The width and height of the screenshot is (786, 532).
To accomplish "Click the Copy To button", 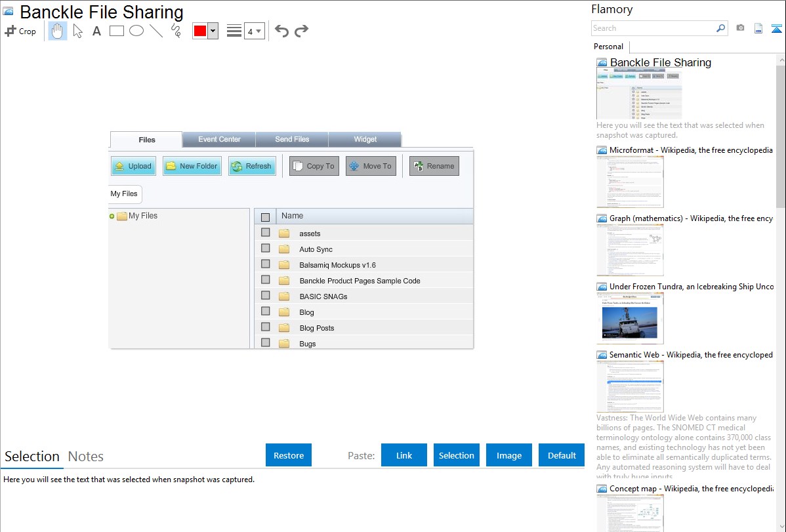I will 314,166.
